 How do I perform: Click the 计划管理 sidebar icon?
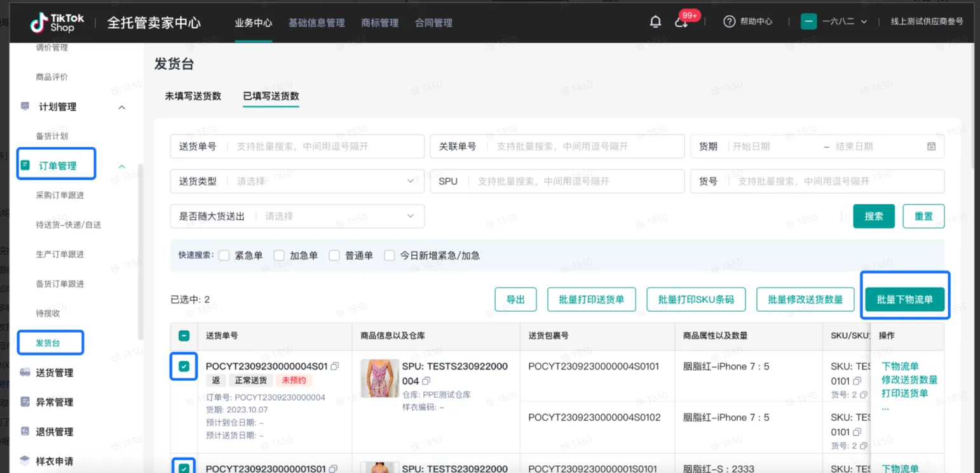pyautogui.click(x=25, y=107)
